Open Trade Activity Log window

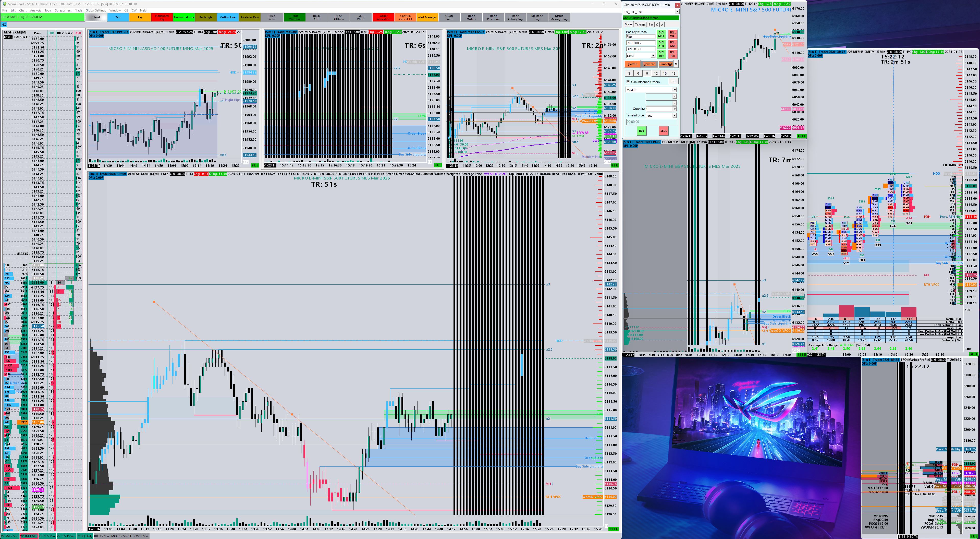click(515, 18)
